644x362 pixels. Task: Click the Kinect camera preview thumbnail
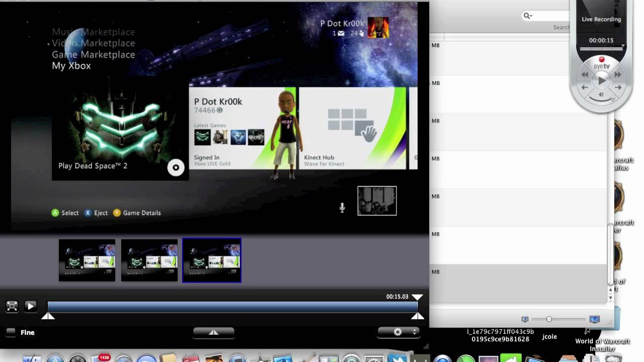pos(377,201)
